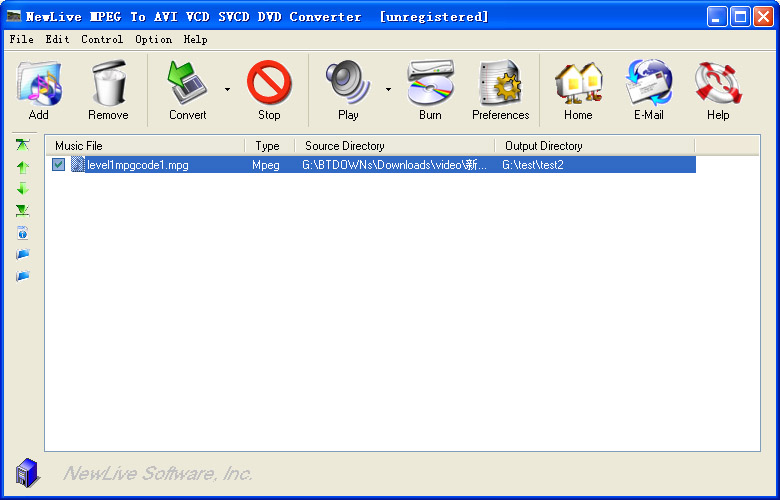
Task: Sort by the Output Directory column header
Action: [595, 146]
